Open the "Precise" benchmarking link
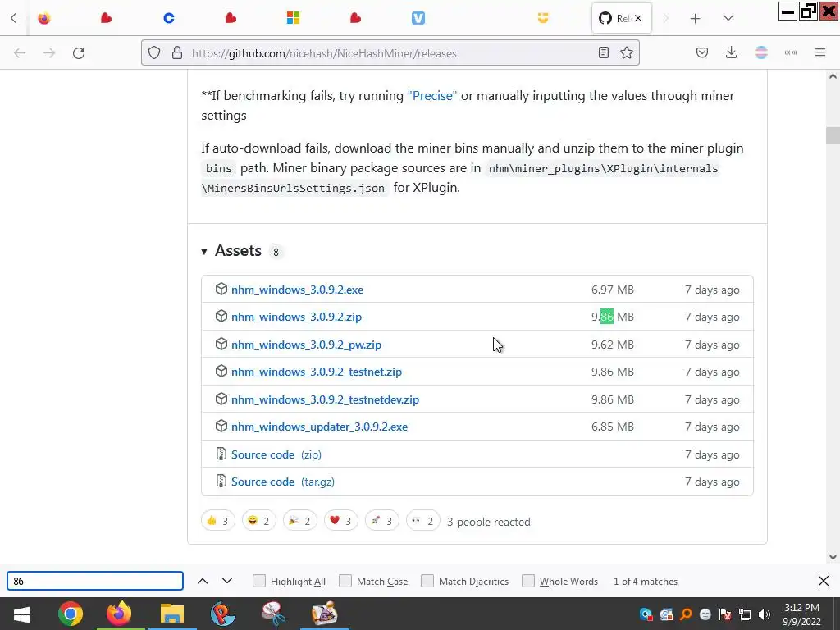The width and height of the screenshot is (840, 630). click(431, 96)
